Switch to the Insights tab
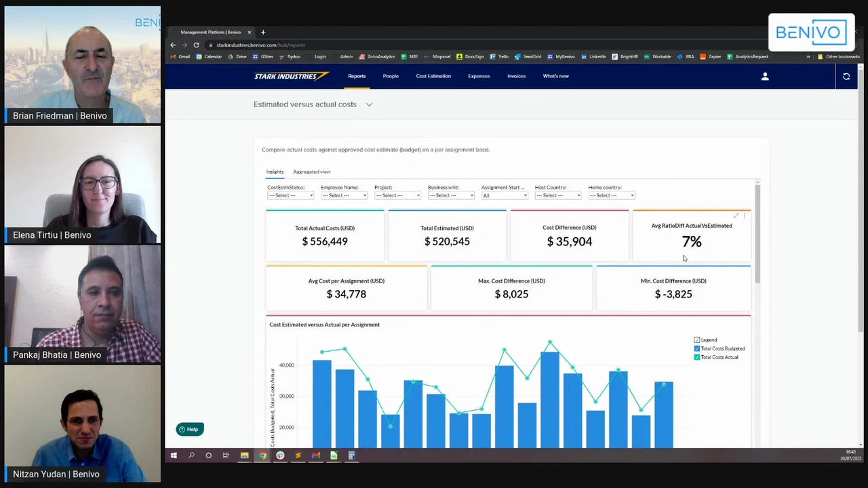 [275, 171]
